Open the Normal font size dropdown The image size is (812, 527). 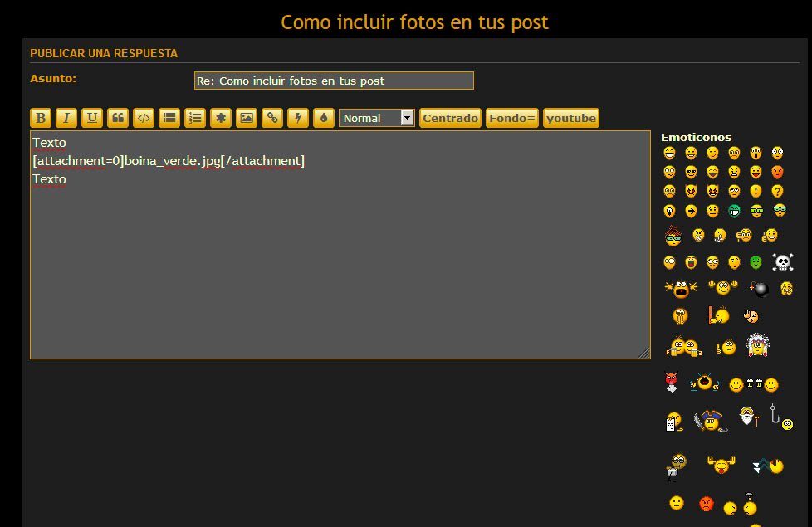click(376, 118)
